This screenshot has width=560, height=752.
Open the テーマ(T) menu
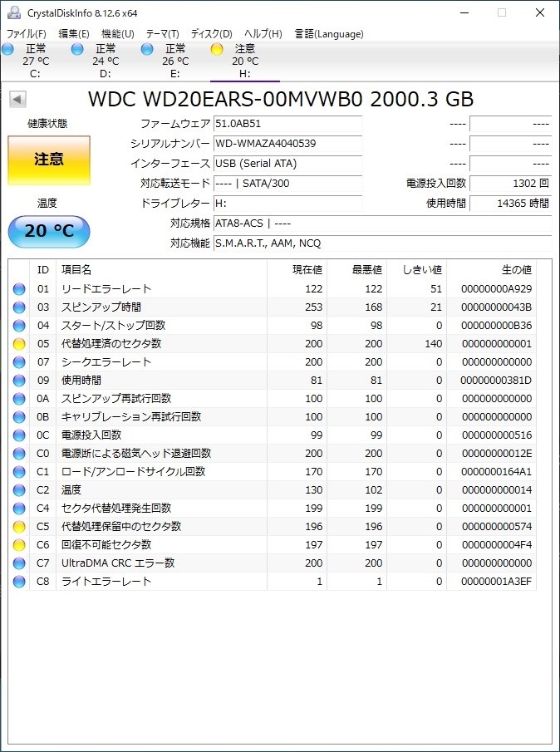[x=163, y=34]
